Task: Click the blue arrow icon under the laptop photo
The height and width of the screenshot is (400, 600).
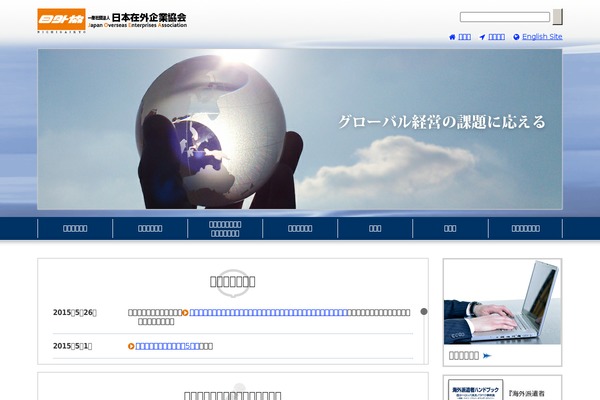Action: pyautogui.click(x=487, y=356)
